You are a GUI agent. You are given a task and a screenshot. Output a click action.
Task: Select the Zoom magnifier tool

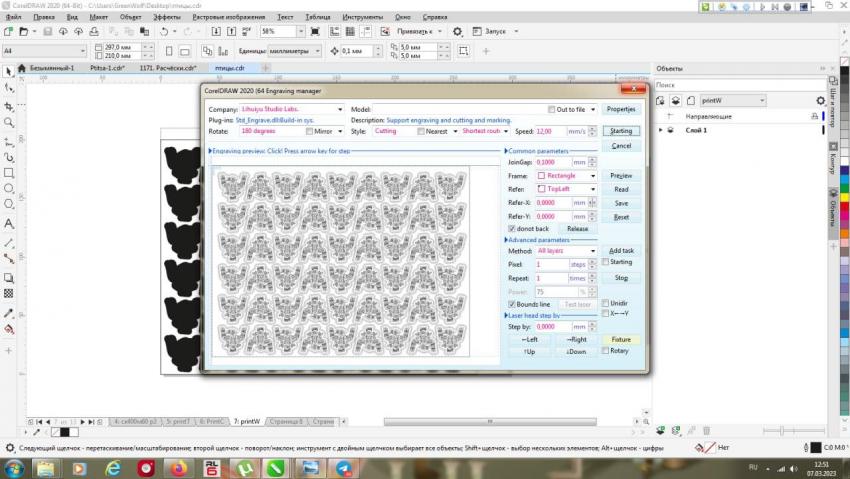point(9,122)
